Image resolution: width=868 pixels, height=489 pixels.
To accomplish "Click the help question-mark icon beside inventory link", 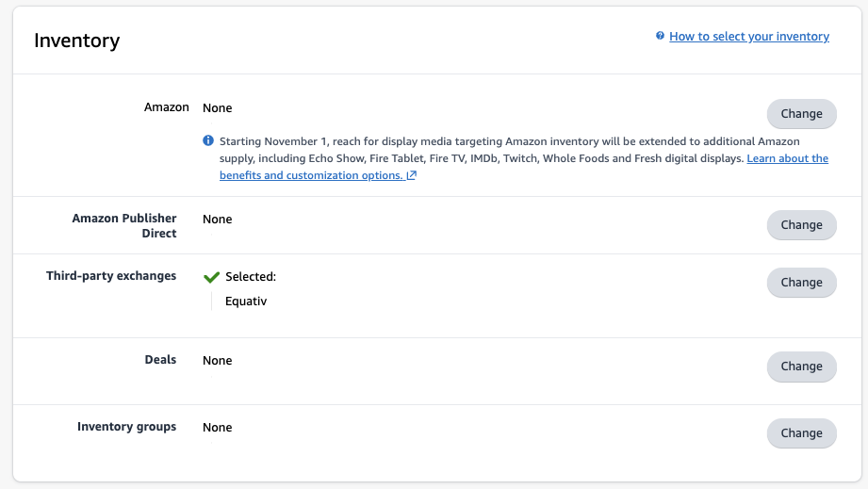I will click(660, 36).
